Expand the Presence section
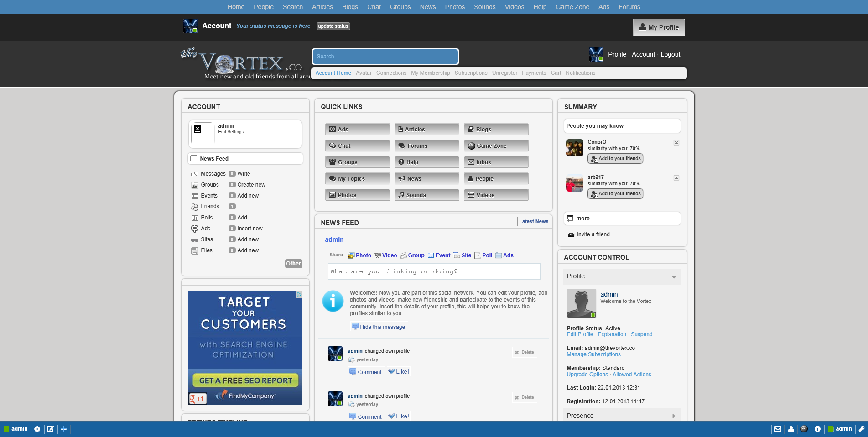Screen dimensions: 868x437 click(673, 416)
